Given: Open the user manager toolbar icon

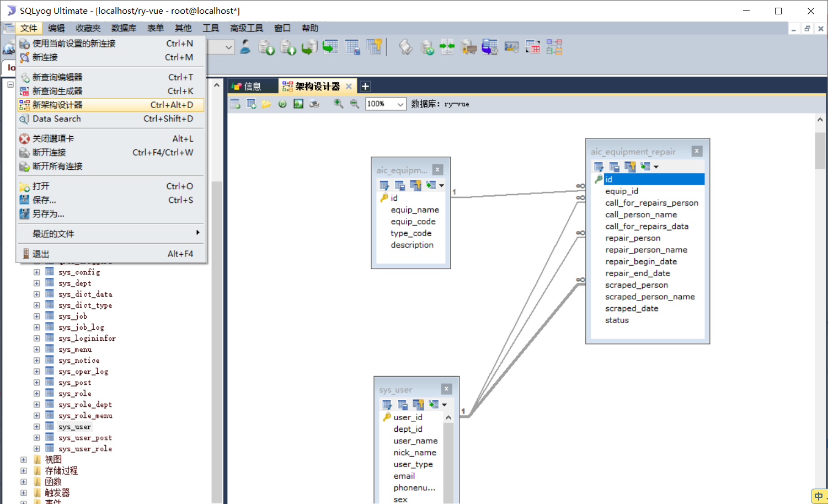Looking at the screenshot, I should [245, 47].
